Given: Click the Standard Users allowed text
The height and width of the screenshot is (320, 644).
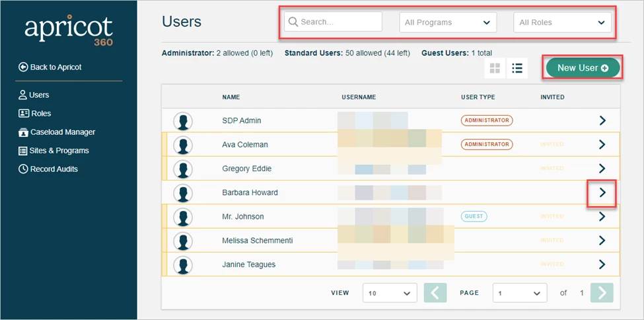Looking at the screenshot, I should [347, 53].
